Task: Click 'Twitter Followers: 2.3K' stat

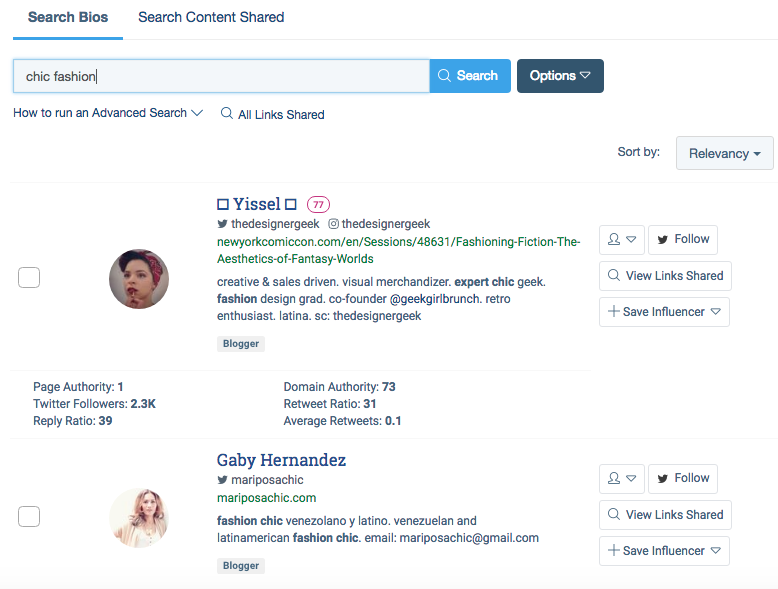Action: 94,404
